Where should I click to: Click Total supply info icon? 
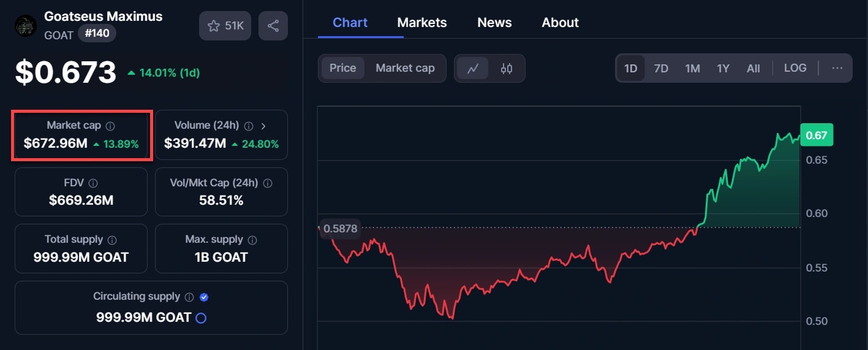click(112, 240)
